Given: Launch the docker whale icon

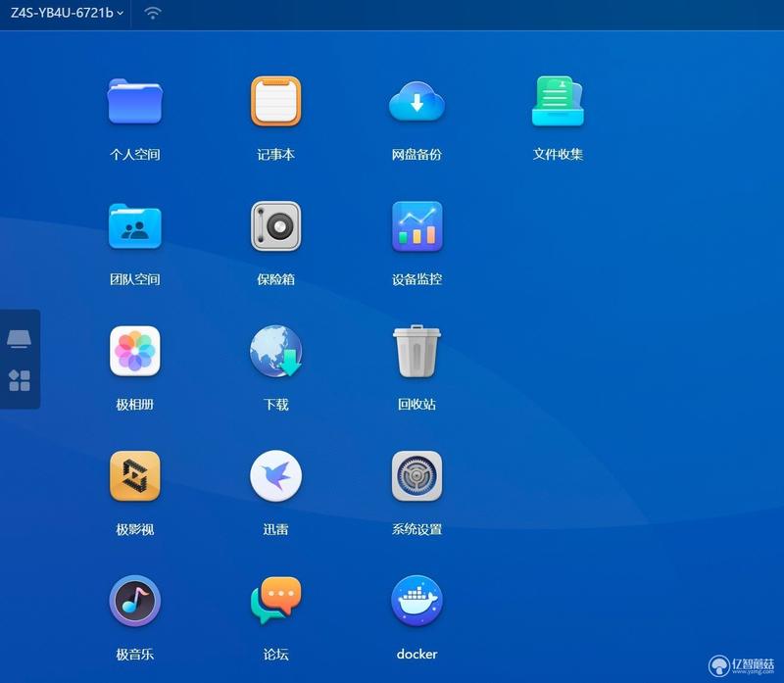Looking at the screenshot, I should 417,601.
